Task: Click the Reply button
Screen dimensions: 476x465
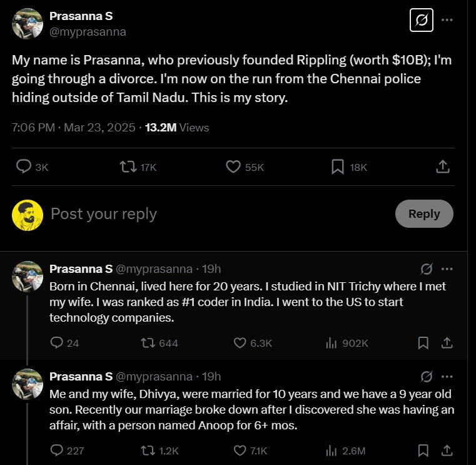Action: pyautogui.click(x=424, y=213)
